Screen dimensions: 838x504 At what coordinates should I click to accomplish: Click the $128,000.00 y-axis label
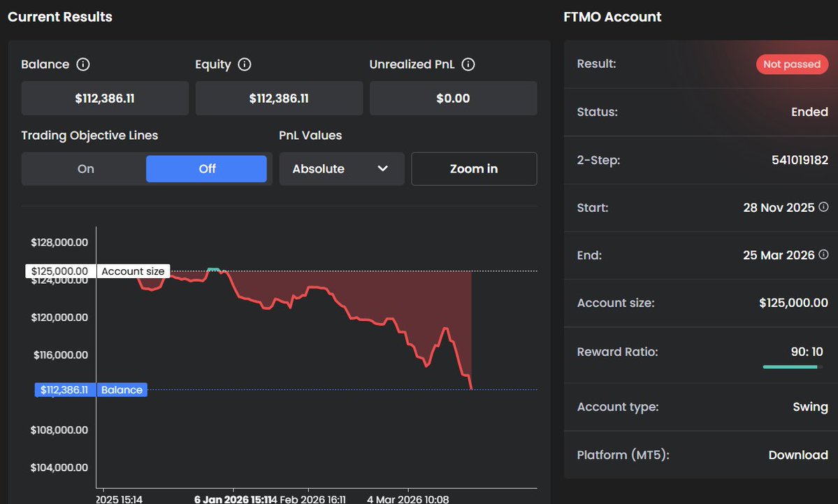point(59,242)
